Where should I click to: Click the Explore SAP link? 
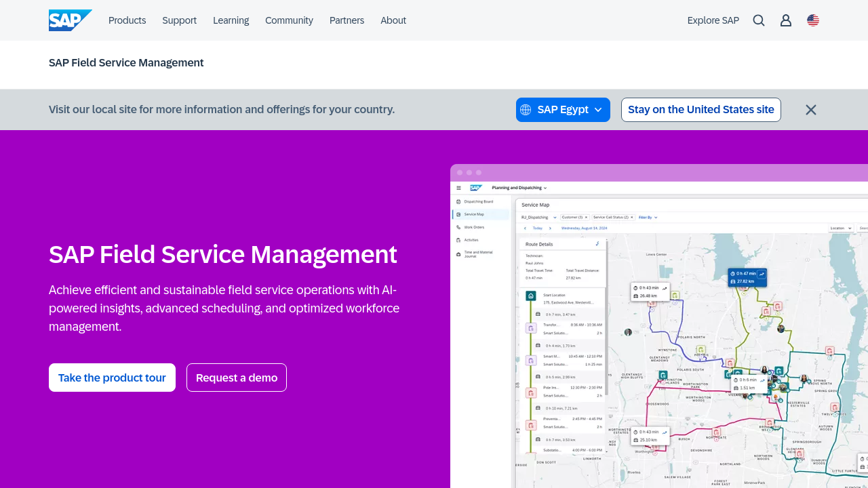(713, 20)
